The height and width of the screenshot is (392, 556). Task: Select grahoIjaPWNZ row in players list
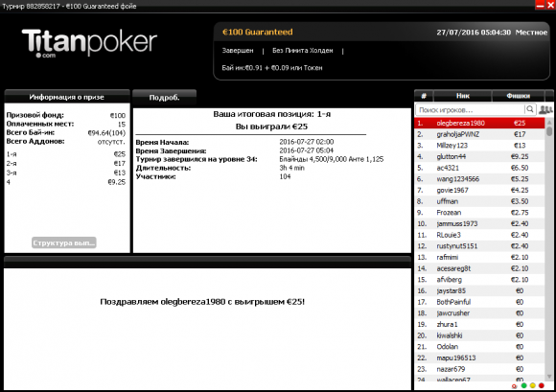[479, 134]
